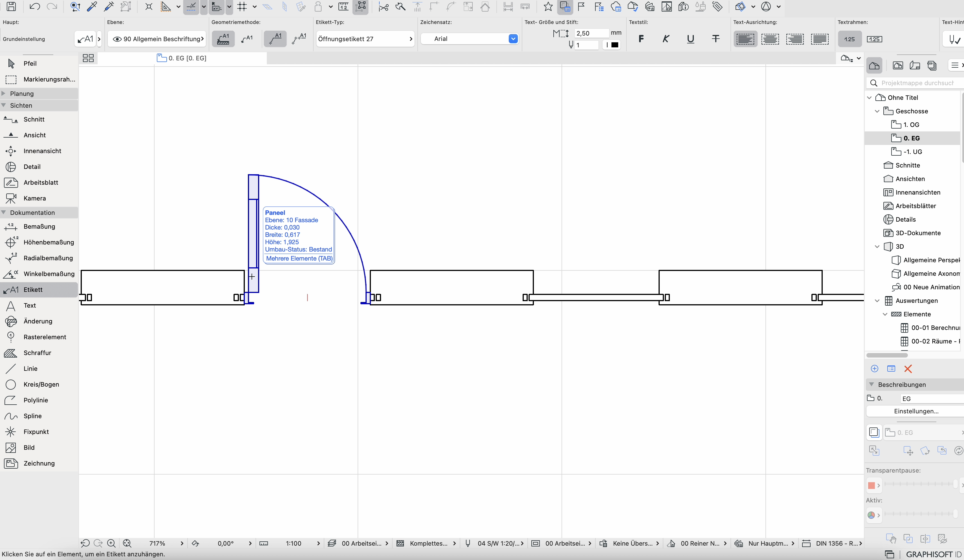Image resolution: width=964 pixels, height=560 pixels.
Task: Set justified text alignment
Action: click(x=820, y=39)
